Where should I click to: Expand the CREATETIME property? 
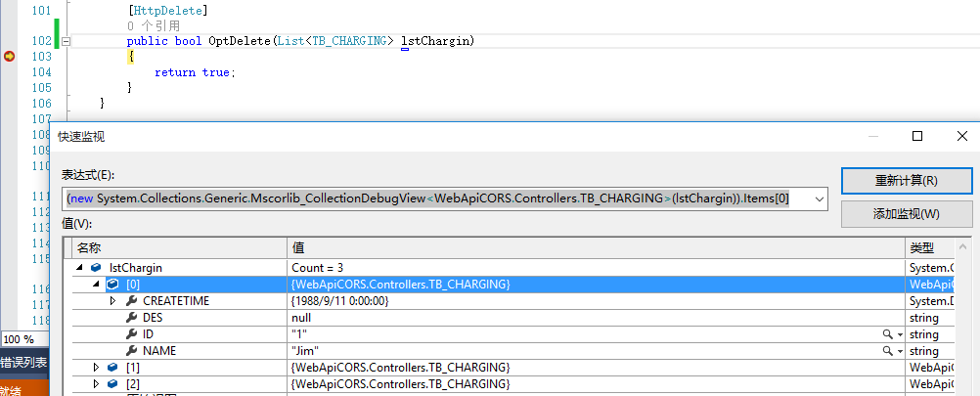point(113,301)
